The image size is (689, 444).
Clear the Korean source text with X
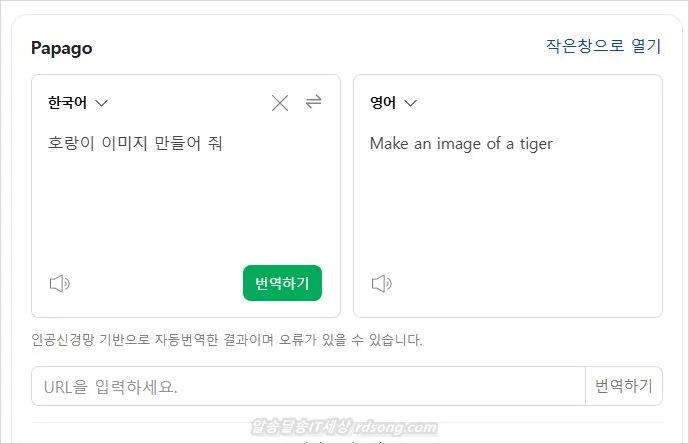tap(280, 103)
